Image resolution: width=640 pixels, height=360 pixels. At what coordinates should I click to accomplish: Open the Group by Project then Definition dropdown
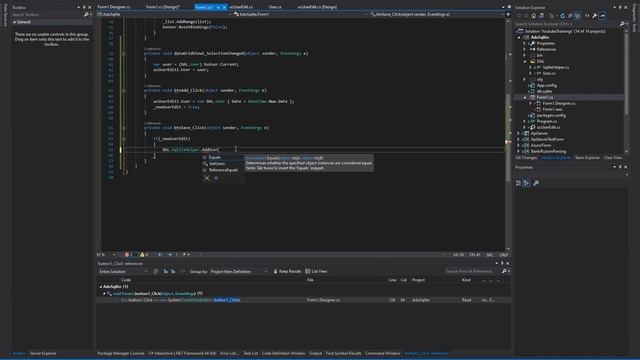tap(239, 271)
